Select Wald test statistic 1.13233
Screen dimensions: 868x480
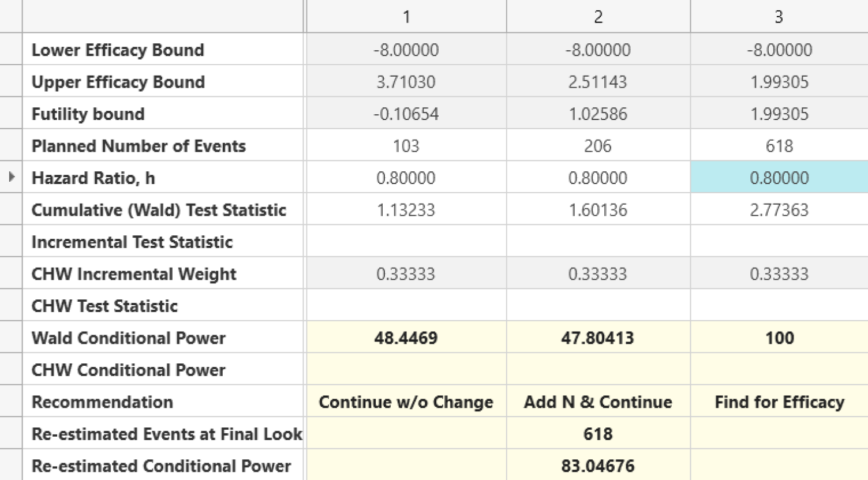[x=406, y=210]
